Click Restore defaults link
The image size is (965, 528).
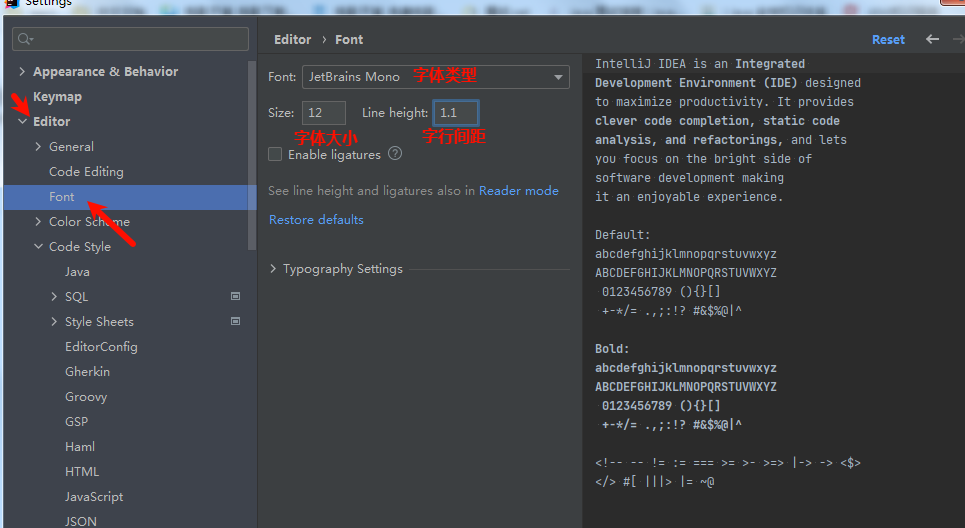[x=316, y=220]
